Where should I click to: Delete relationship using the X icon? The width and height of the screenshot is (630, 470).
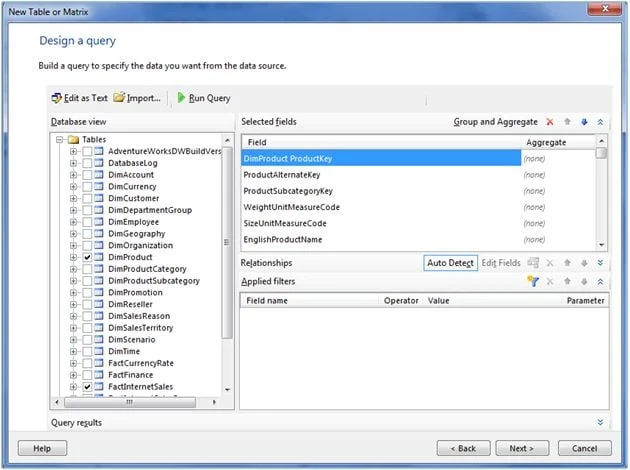point(550,263)
